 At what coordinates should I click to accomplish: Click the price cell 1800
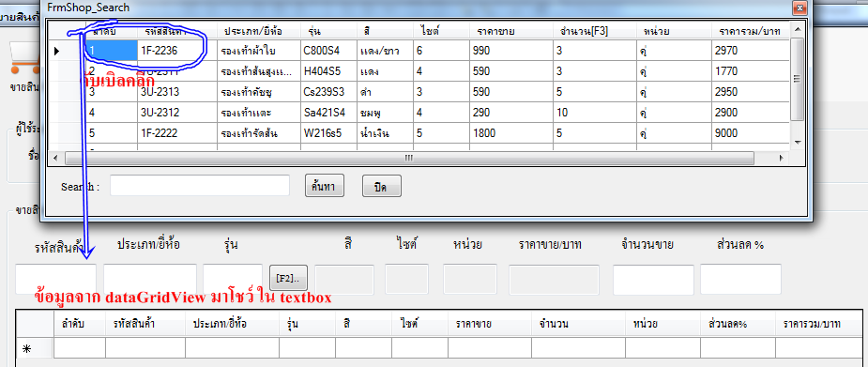tap(510, 133)
